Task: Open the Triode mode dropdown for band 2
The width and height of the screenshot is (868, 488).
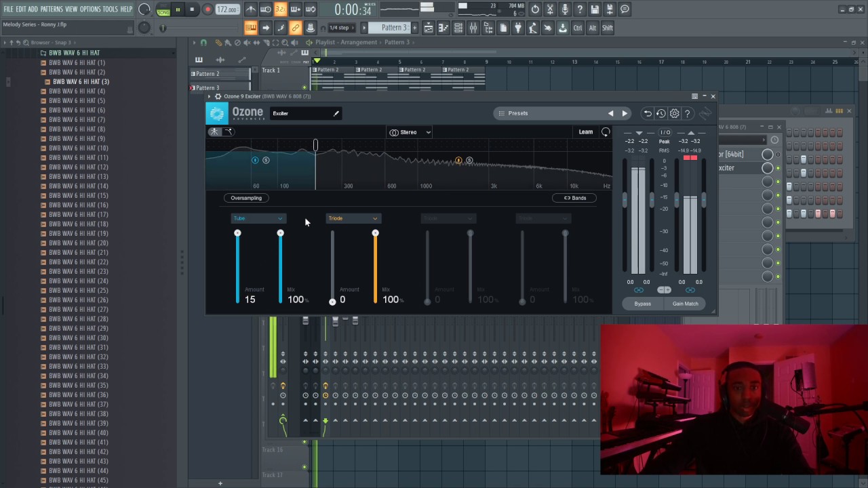Action: click(353, 218)
